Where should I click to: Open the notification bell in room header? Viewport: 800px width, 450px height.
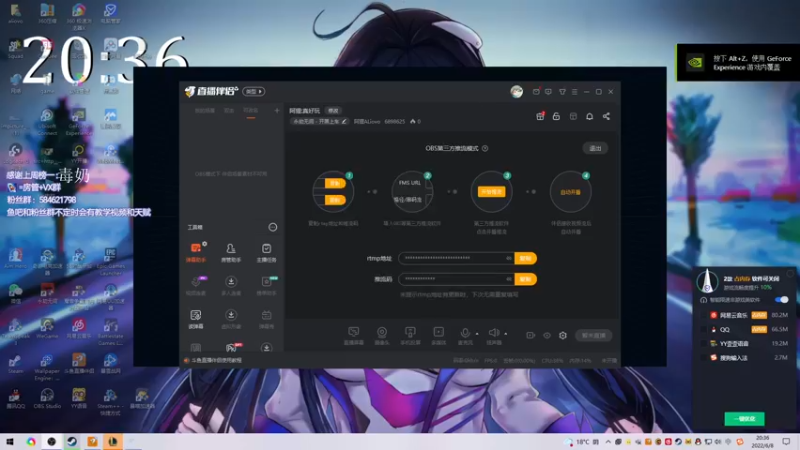tap(589, 116)
